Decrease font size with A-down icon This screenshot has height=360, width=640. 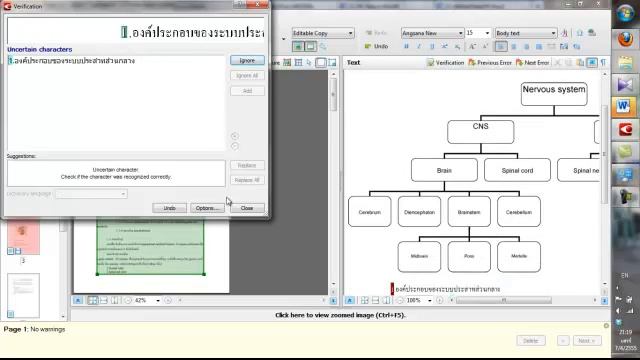tap(485, 47)
